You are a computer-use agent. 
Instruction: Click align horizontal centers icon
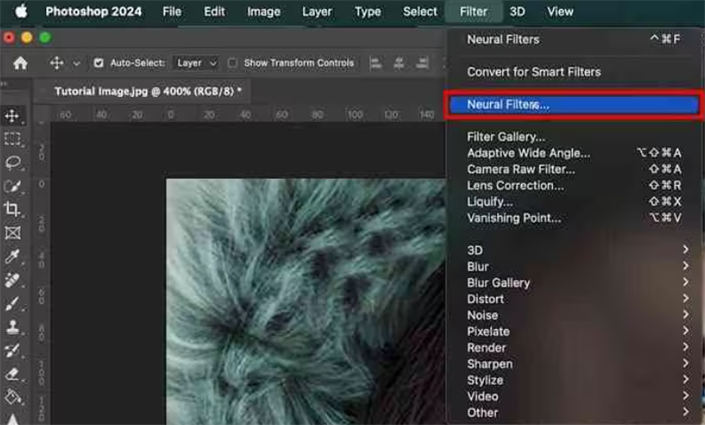point(399,63)
